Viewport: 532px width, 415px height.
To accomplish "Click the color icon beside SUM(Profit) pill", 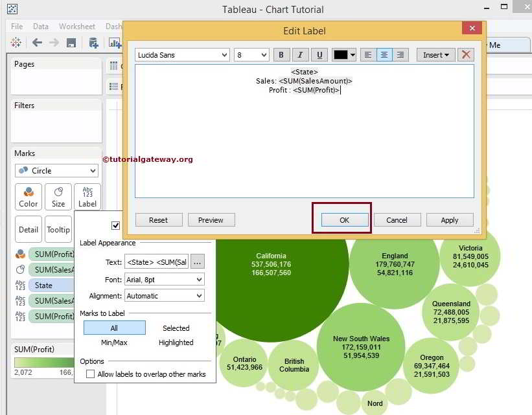I will pyautogui.click(x=20, y=254).
